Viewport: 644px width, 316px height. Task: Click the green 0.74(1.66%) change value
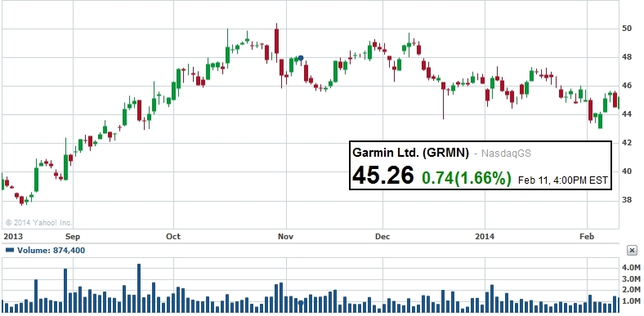pyautogui.click(x=467, y=178)
